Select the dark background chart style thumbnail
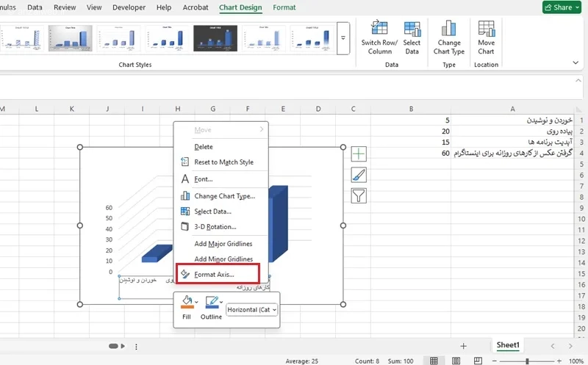Viewport: 588px width, 365px height. tap(214, 37)
